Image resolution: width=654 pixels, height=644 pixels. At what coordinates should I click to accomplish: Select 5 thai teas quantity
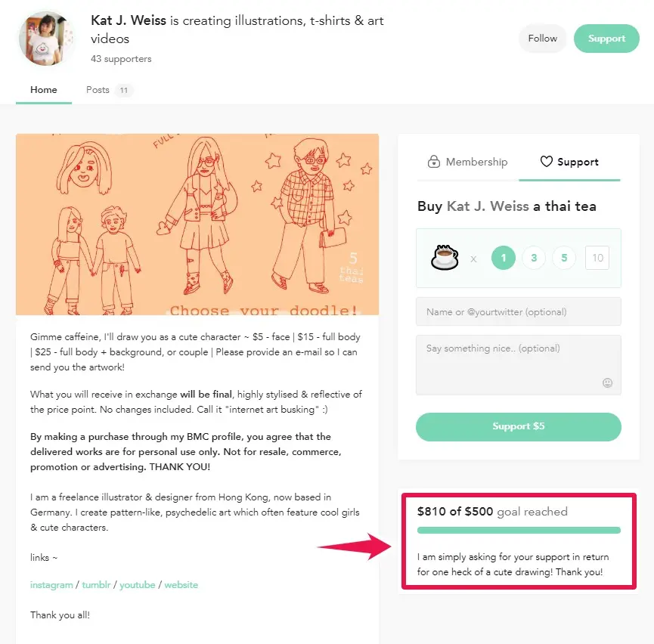(x=564, y=258)
